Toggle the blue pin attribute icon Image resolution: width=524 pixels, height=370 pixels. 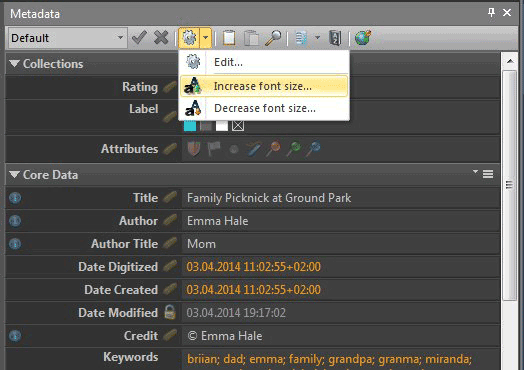[x=313, y=149]
